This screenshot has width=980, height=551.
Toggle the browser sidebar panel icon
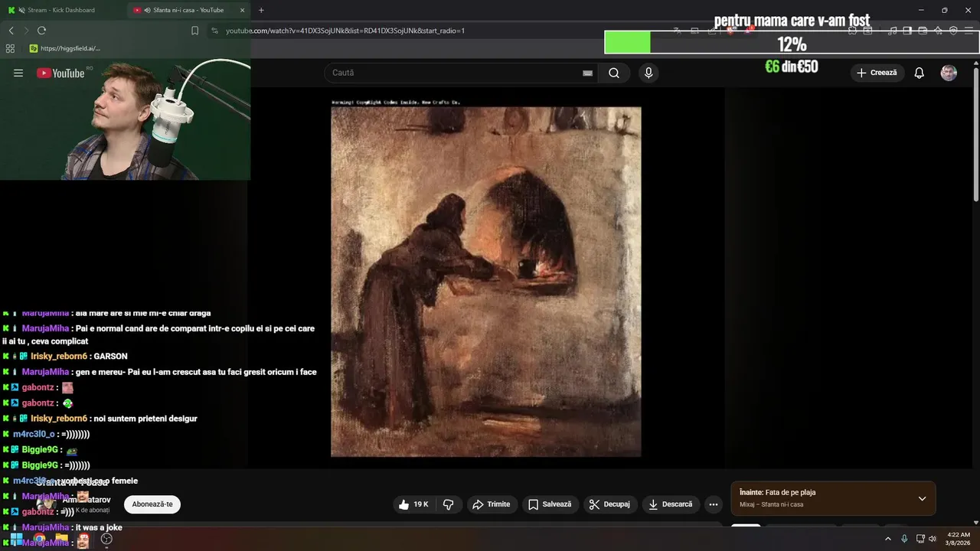907,31
